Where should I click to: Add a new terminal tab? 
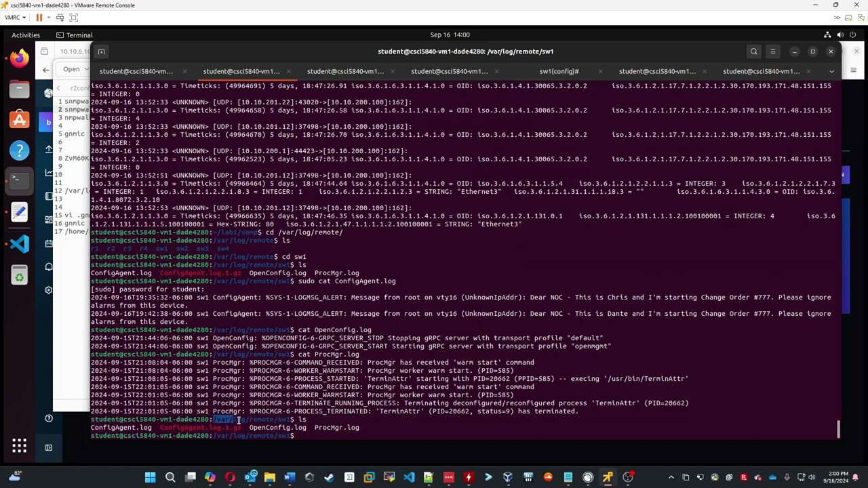coord(101,52)
